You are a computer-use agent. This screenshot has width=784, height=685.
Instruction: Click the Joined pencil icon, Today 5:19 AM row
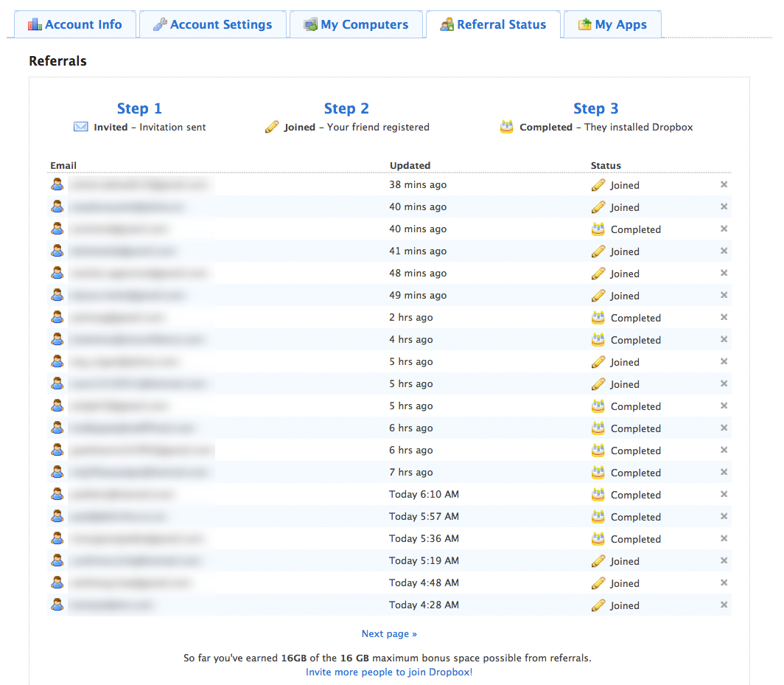pos(598,561)
